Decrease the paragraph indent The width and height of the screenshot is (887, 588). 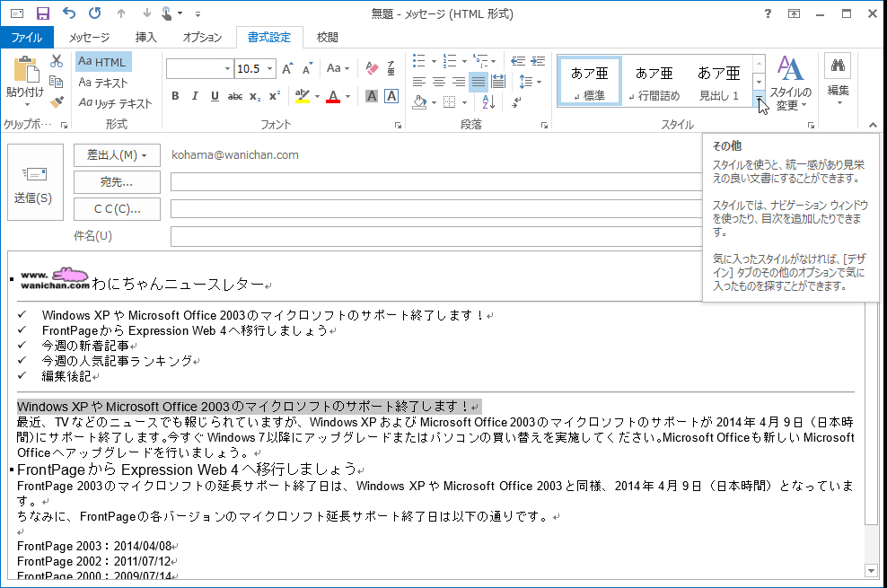[x=518, y=61]
